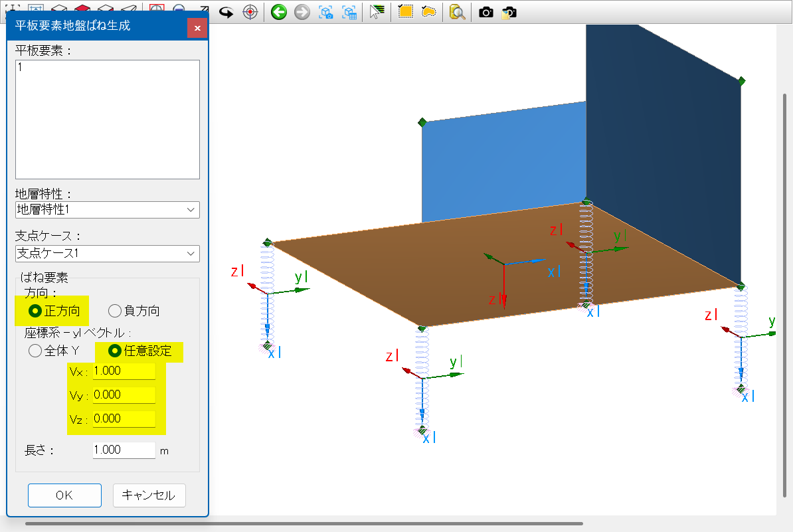
Task: Click the blue cube with grid icon
Action: [349, 12]
